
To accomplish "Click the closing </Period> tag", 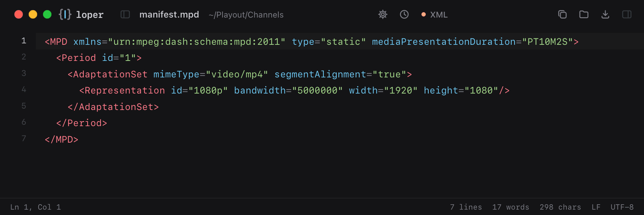I will tap(82, 123).
